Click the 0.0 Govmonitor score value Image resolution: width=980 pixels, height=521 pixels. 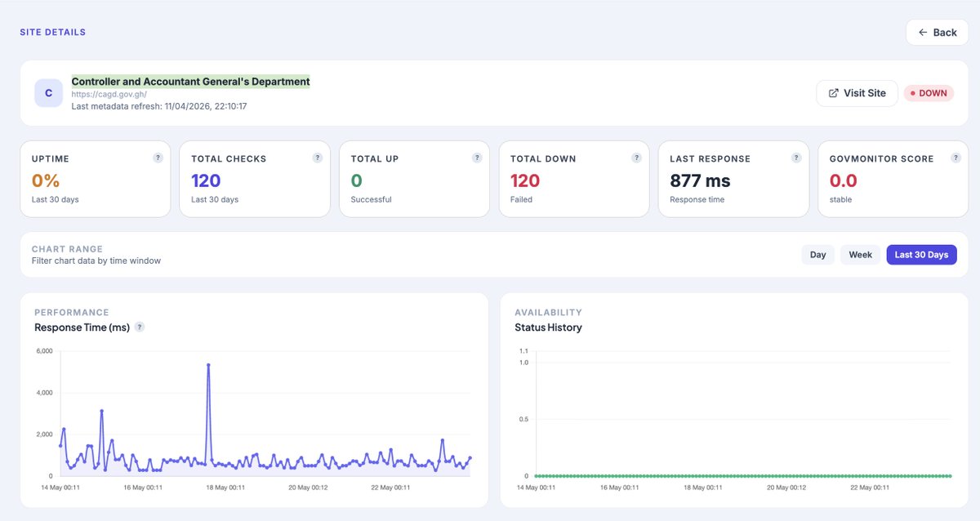(x=844, y=180)
